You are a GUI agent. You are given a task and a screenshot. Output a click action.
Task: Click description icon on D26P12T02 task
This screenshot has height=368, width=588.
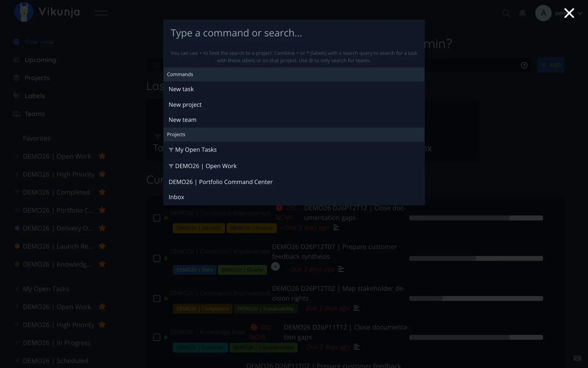pos(356,308)
